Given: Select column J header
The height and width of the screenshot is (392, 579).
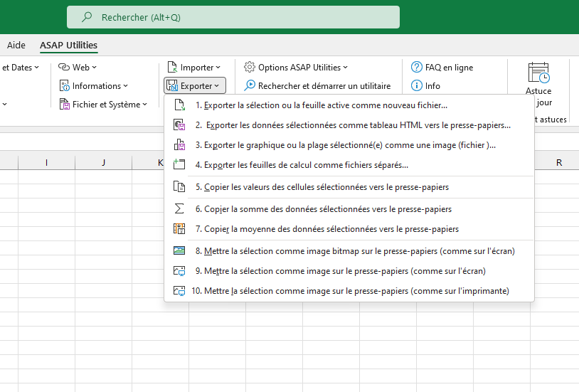Looking at the screenshot, I should pyautogui.click(x=103, y=163).
